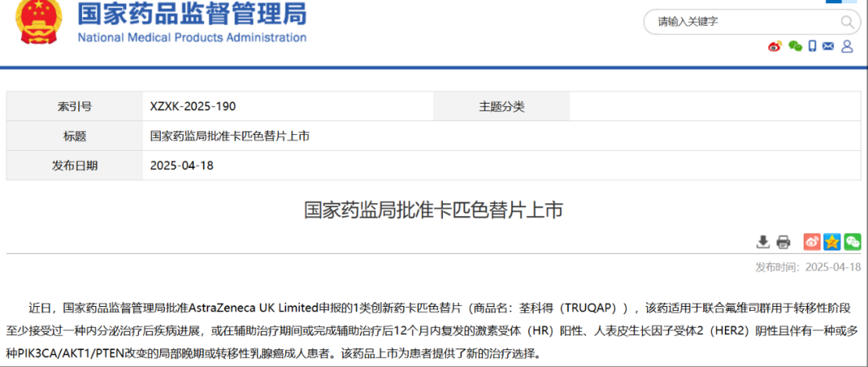
Task: Click National Medical Products Administration subtitle
Action: point(191,38)
